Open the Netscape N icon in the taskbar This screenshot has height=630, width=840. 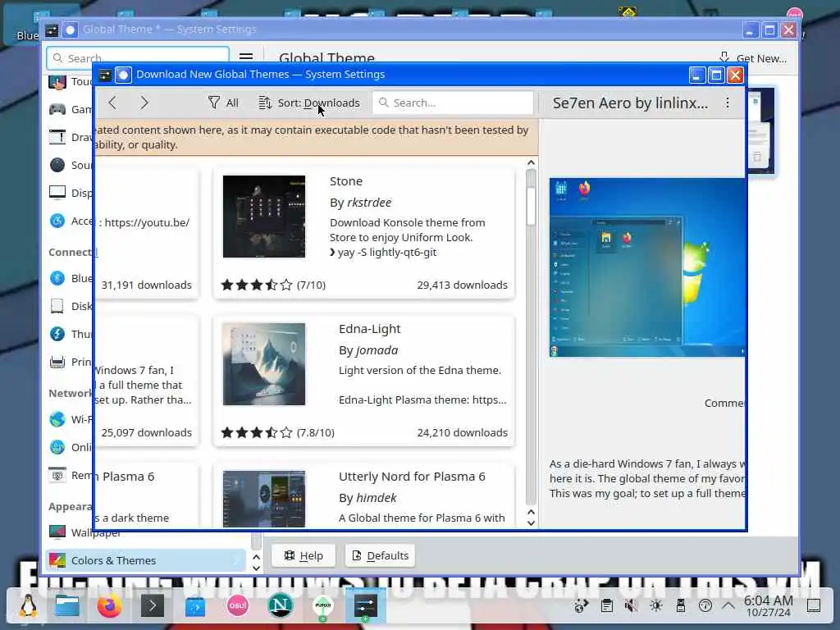coord(281,606)
